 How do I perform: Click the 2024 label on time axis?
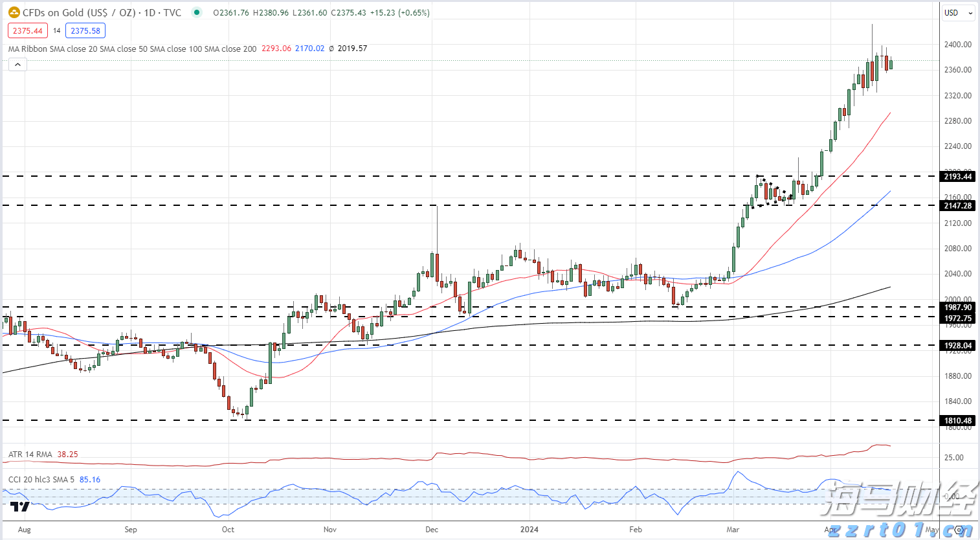(529, 530)
